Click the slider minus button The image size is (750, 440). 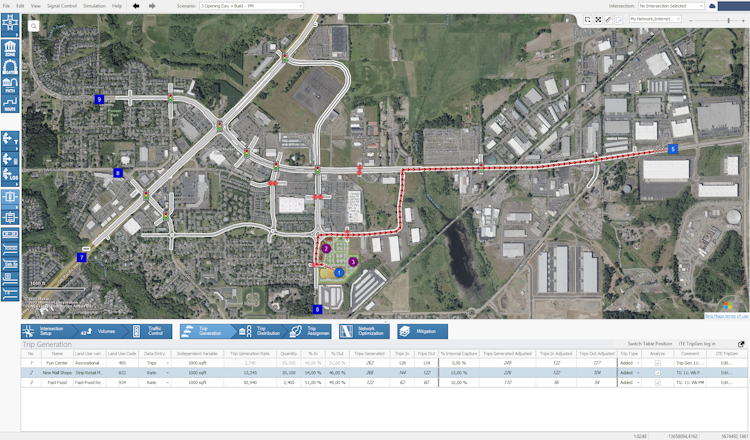(x=691, y=21)
